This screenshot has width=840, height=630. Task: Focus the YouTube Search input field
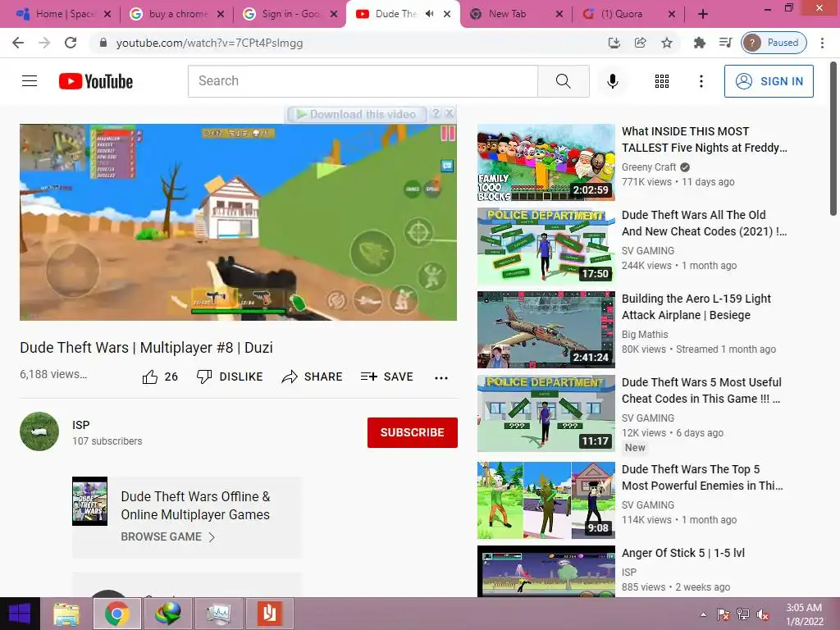[x=363, y=81]
